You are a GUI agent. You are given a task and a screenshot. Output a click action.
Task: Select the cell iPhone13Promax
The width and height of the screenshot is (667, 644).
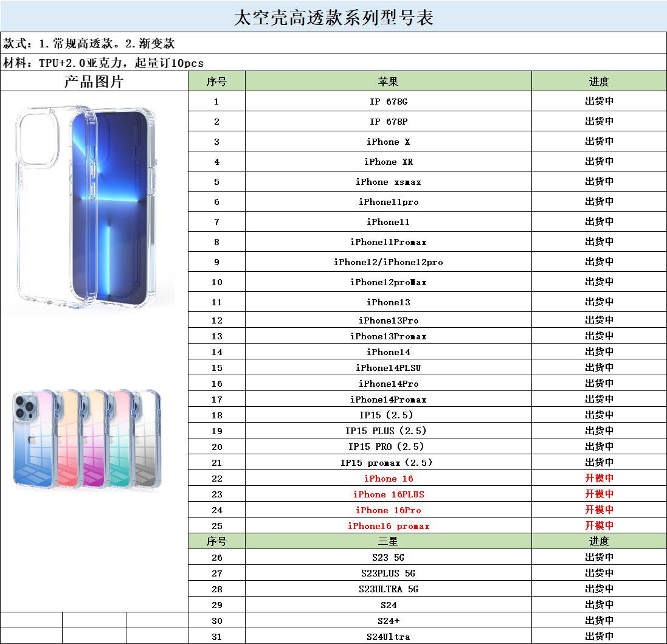(x=389, y=336)
